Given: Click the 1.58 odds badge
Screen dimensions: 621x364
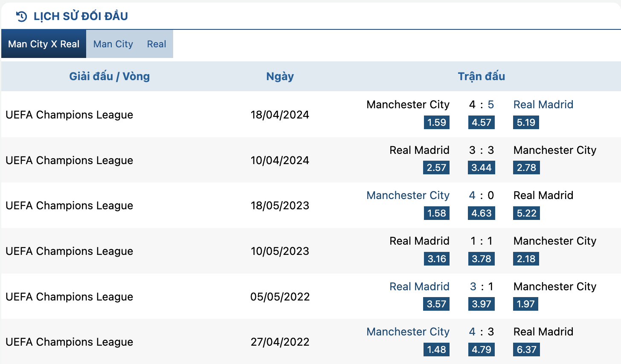Looking at the screenshot, I should pos(437,213).
